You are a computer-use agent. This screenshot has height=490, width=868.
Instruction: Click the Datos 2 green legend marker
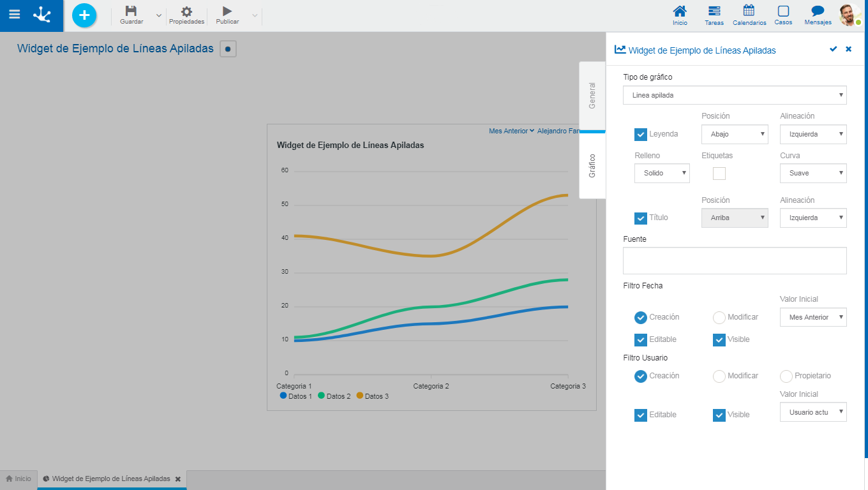(322, 396)
